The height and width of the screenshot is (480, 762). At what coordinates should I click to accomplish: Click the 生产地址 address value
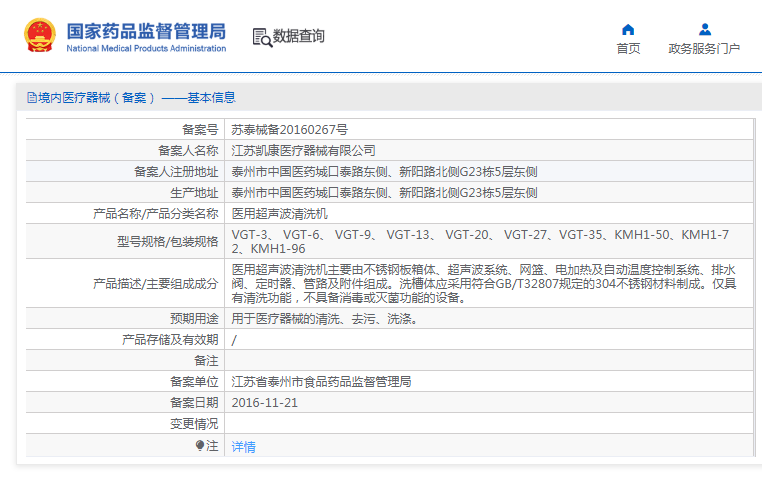coord(384,192)
